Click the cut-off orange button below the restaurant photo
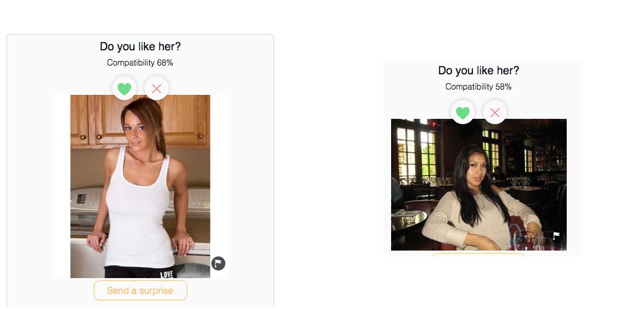The image size is (644, 322). click(479, 255)
